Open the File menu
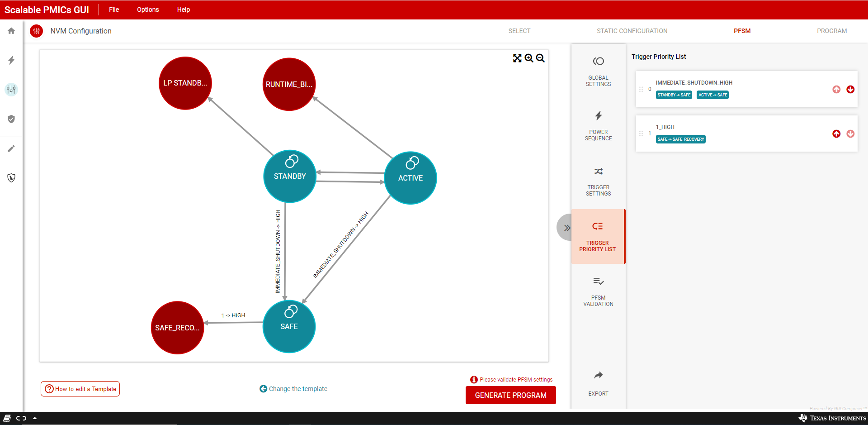Viewport: 868px width, 425px height. [114, 10]
